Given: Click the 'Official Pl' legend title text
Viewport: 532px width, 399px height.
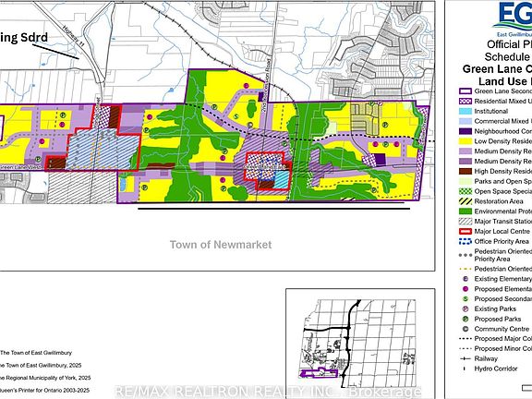Looking at the screenshot, I should pos(509,44).
